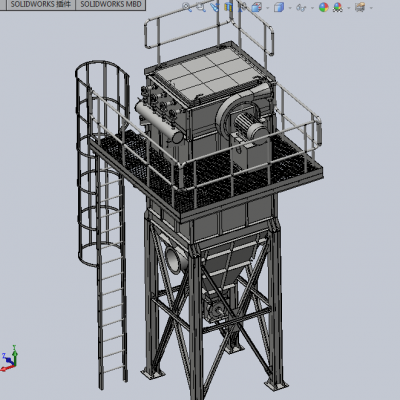
Task: Expand the Apply Scene dropdown arrow
Action: click(x=349, y=7)
